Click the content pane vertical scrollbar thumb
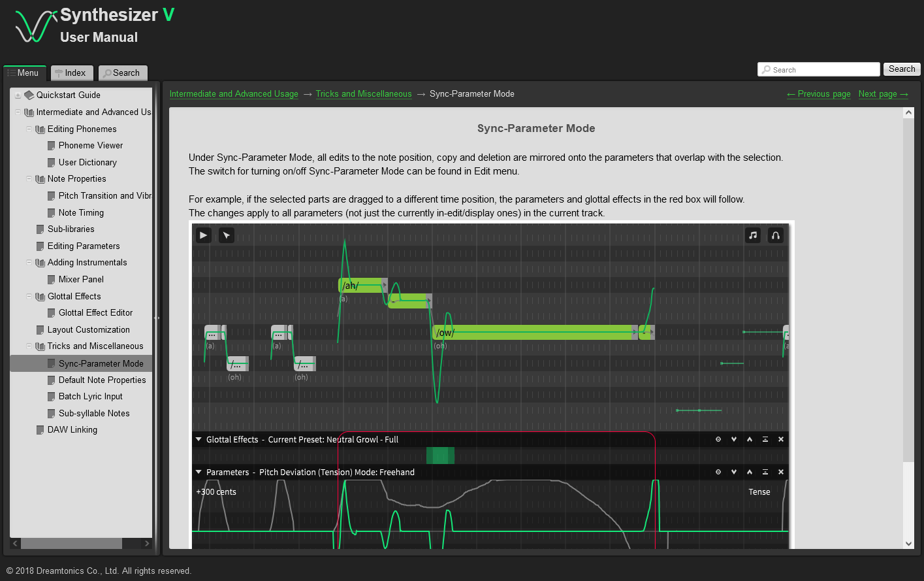 (x=908, y=290)
